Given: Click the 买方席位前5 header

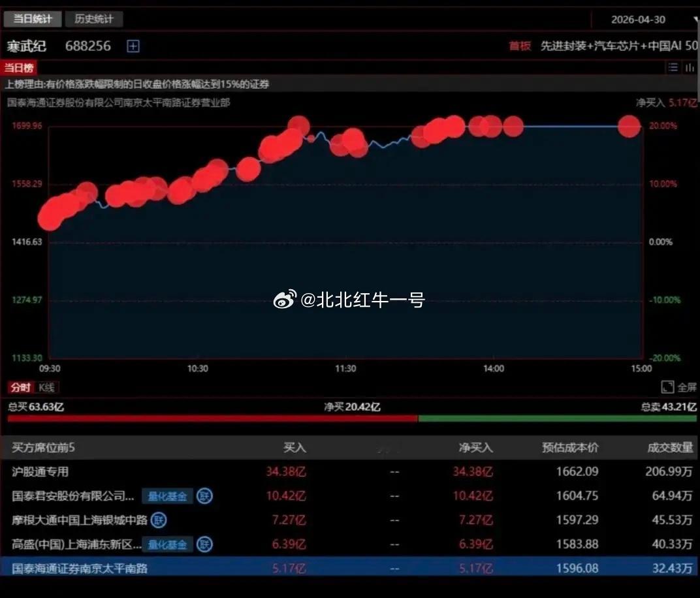Looking at the screenshot, I should point(43,448).
